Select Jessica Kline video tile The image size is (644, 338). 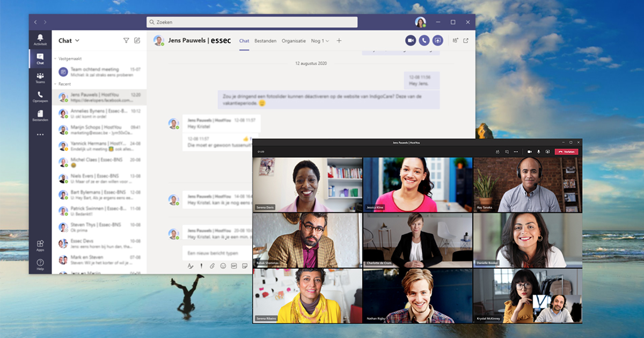coord(418,185)
